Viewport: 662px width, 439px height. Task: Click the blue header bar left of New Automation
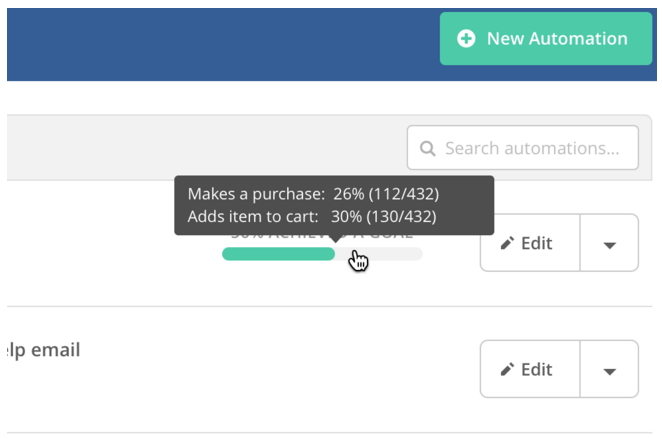click(220, 45)
